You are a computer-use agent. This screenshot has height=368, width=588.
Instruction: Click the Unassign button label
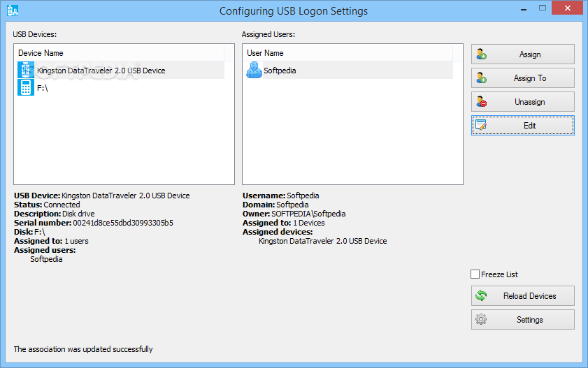point(530,102)
